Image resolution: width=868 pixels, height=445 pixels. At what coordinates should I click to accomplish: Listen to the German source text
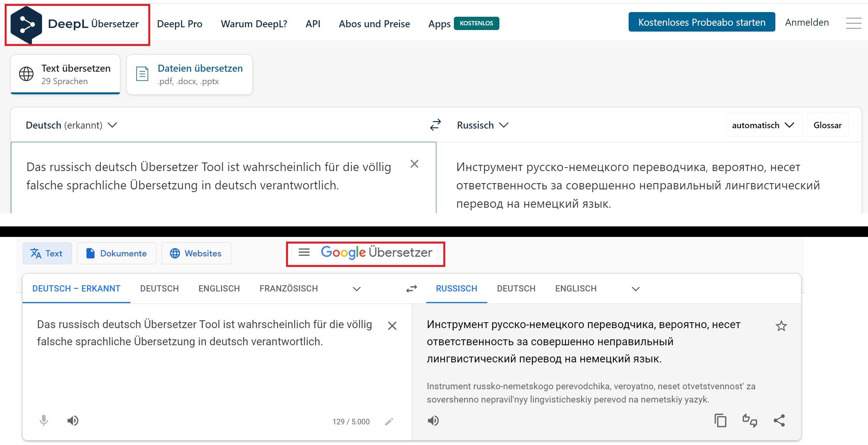coord(73,420)
